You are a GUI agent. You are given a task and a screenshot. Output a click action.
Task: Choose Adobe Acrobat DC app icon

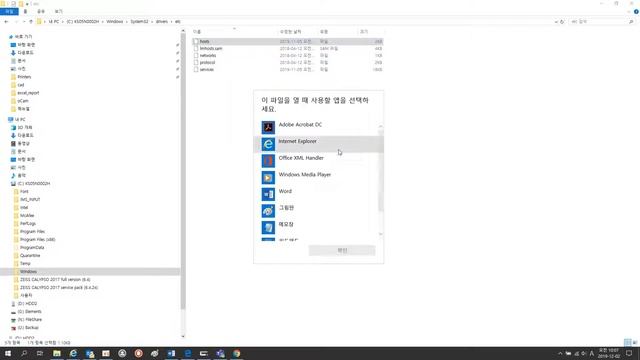(x=268, y=127)
